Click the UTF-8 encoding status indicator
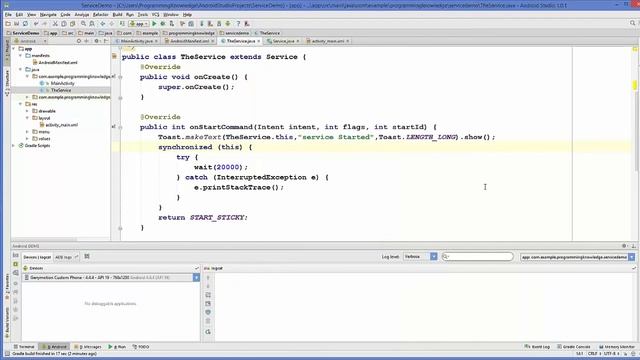The width and height of the screenshot is (640, 360). pos(611,354)
